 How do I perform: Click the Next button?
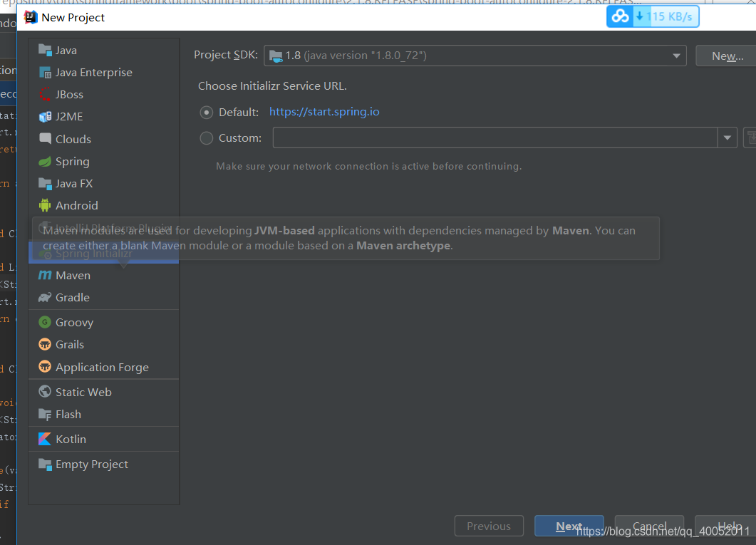[569, 526]
